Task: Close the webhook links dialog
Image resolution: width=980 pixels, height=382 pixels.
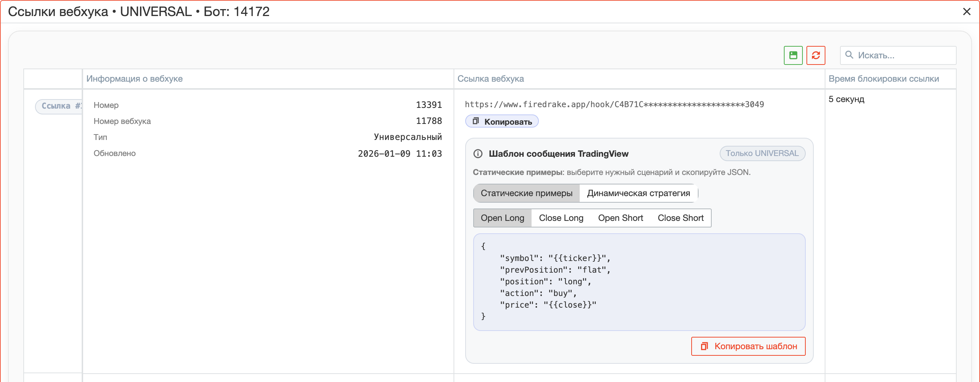Action: coord(967,12)
